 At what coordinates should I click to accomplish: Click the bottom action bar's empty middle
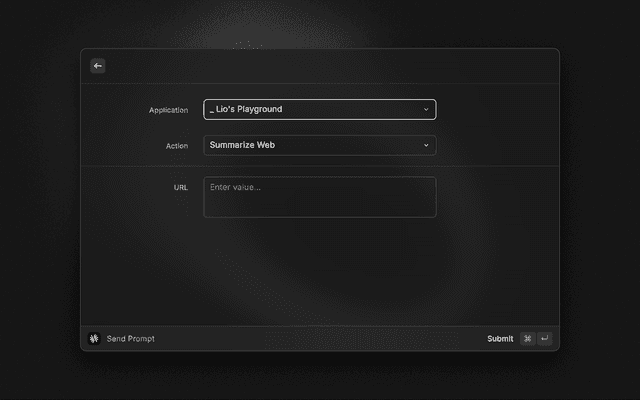pos(320,339)
